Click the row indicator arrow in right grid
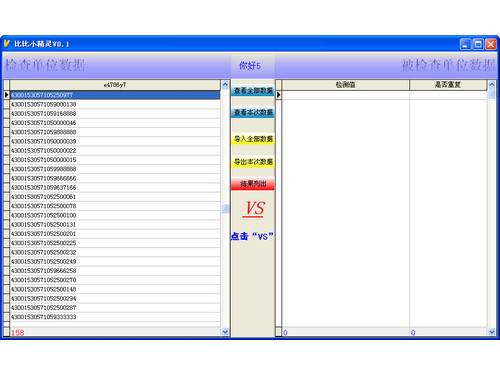 [279, 95]
